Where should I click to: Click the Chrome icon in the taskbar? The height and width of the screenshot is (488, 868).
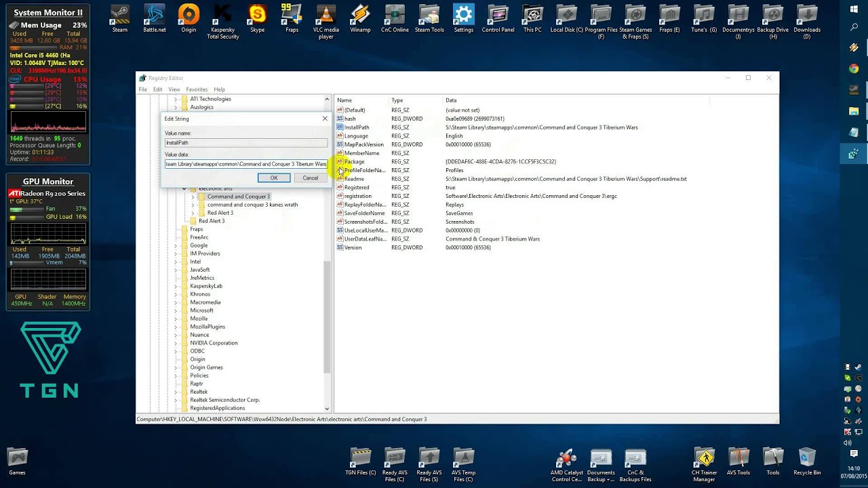(x=854, y=68)
